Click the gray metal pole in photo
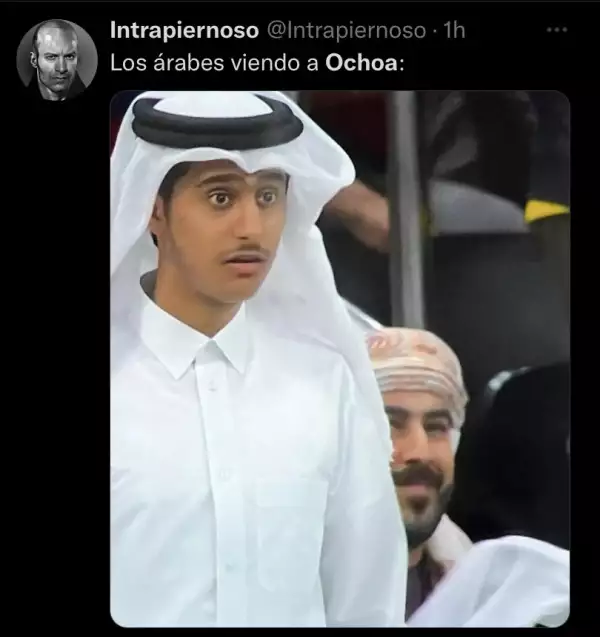This screenshot has height=637, width=600. coord(405,209)
